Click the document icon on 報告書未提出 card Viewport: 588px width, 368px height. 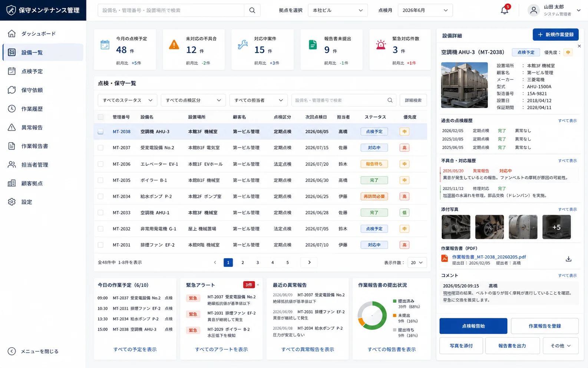click(313, 45)
